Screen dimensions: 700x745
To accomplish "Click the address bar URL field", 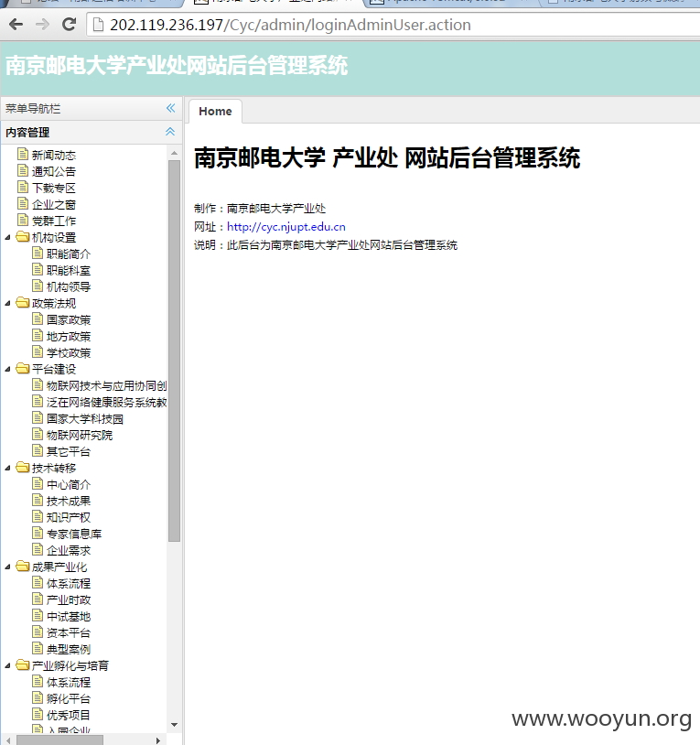I will [x=394, y=25].
